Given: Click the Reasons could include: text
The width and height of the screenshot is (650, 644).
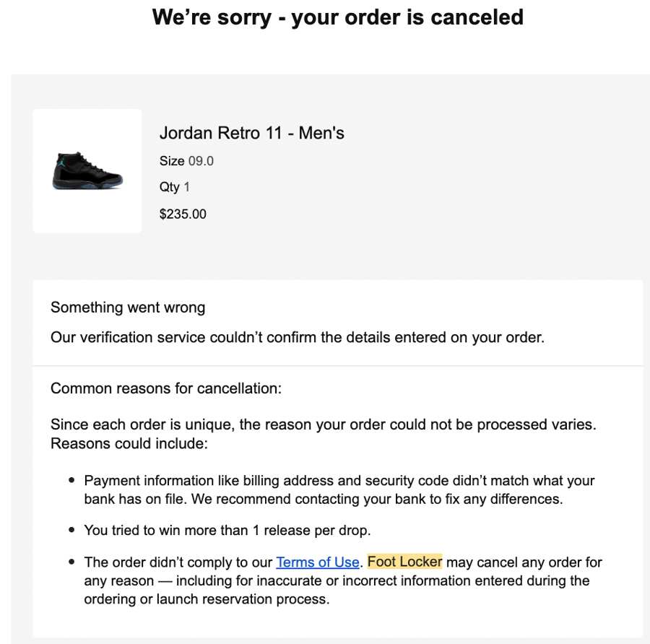Looking at the screenshot, I should [129, 443].
